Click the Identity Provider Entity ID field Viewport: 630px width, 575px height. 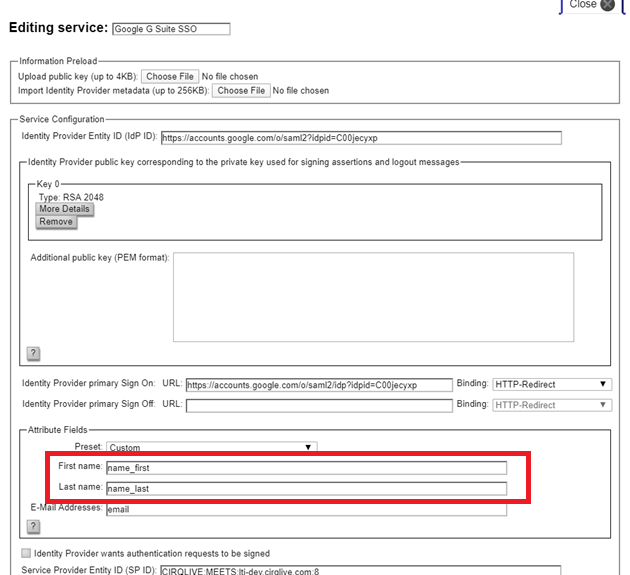[x=361, y=138]
